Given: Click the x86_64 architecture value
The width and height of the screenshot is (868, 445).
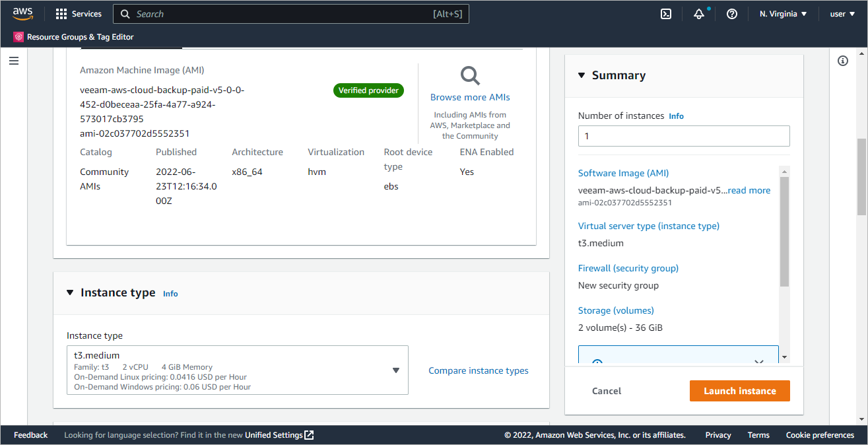Looking at the screenshot, I should (247, 172).
